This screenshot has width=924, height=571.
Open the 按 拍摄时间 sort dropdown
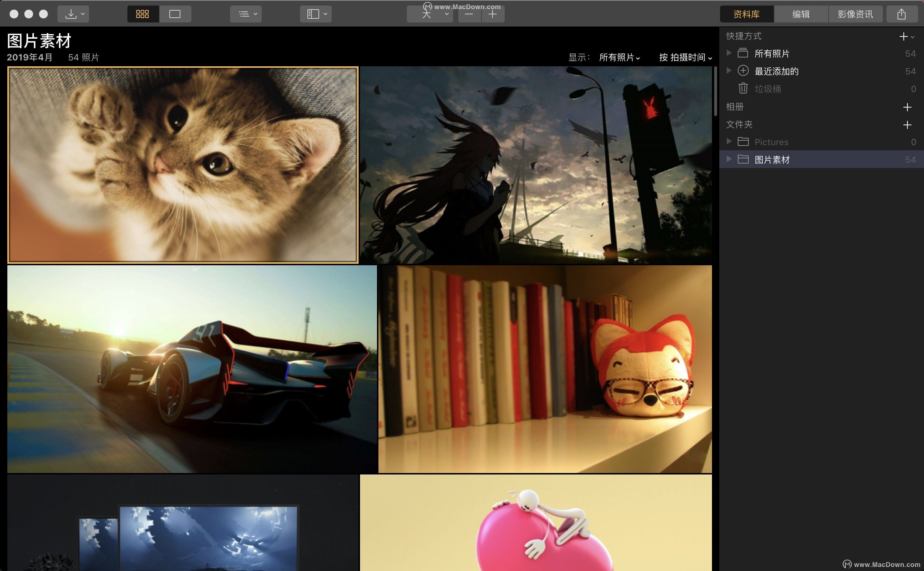685,57
